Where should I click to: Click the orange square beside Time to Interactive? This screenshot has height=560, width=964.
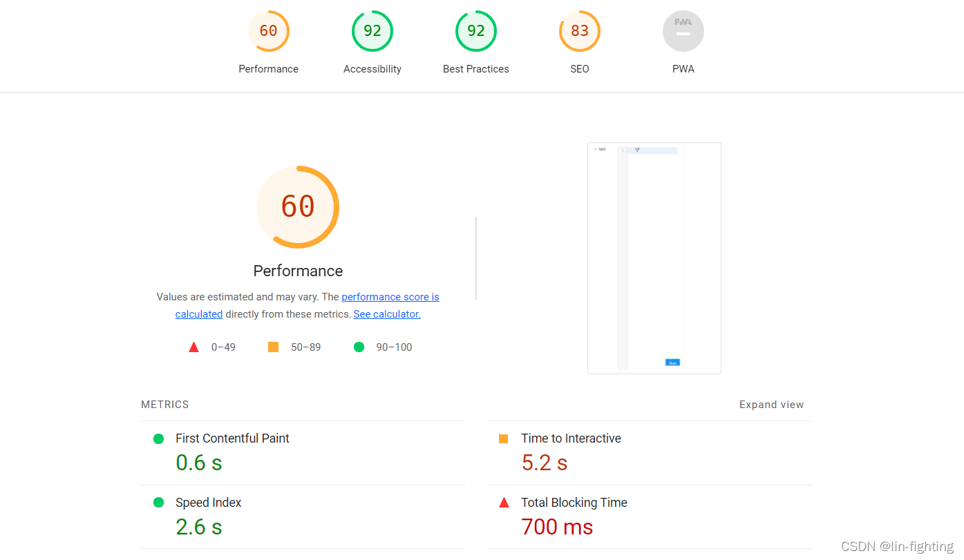[x=504, y=438]
